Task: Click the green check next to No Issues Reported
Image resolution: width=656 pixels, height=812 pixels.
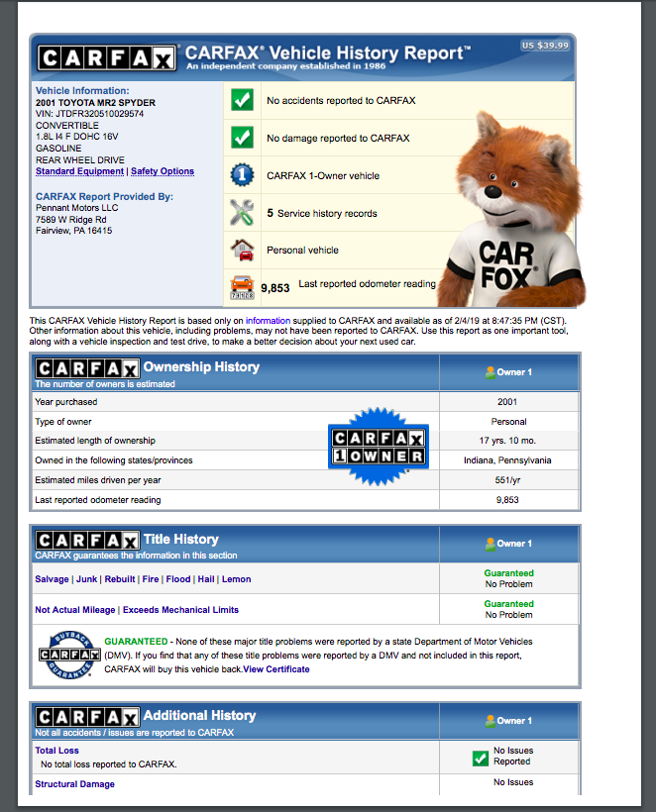Action: click(481, 759)
